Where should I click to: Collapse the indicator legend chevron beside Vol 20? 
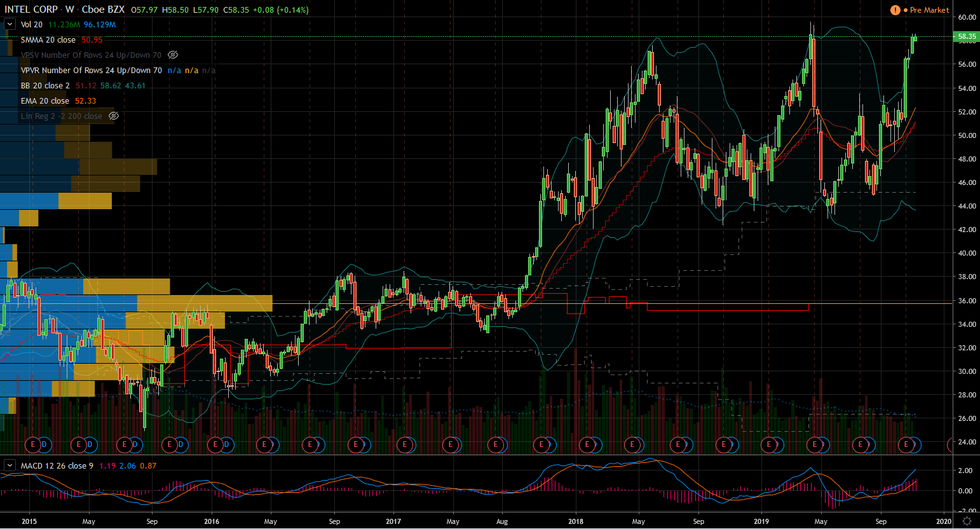[10, 25]
